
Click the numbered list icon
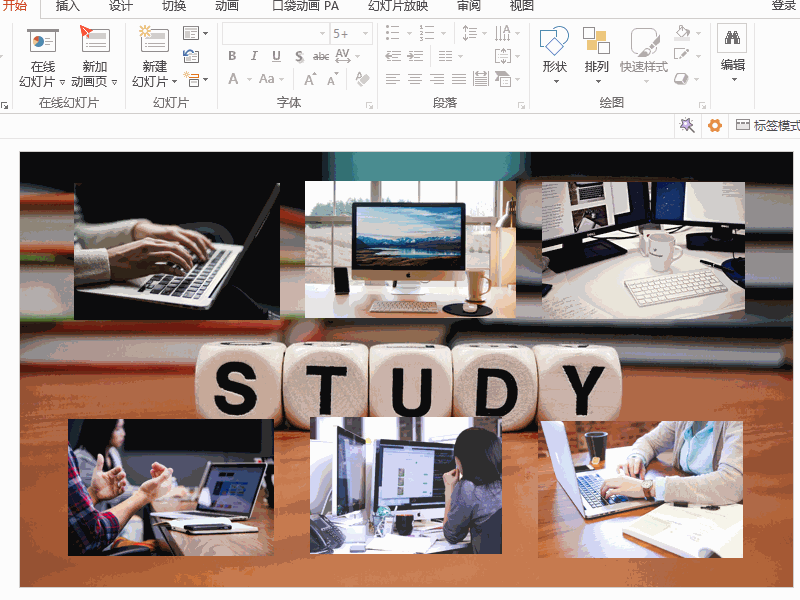427,33
